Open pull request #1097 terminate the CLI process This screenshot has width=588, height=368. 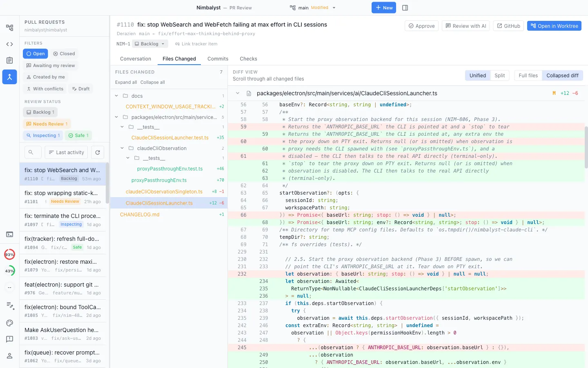[63, 220]
